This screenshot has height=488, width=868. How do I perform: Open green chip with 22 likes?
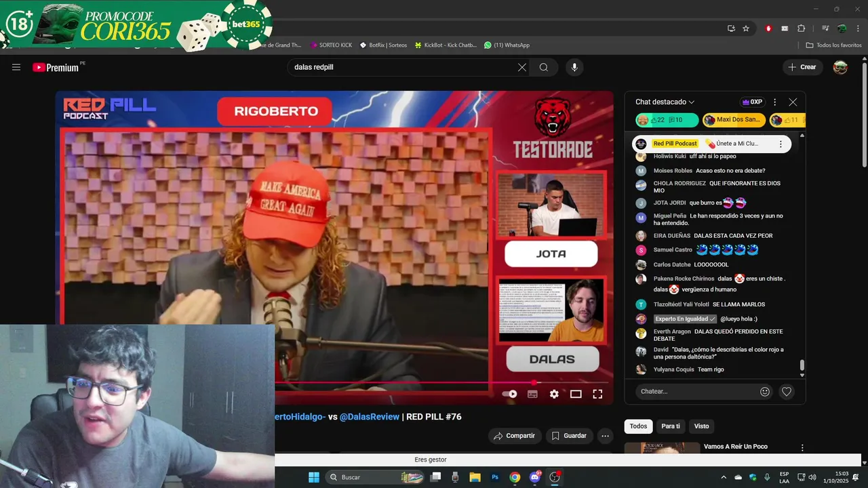coord(667,120)
